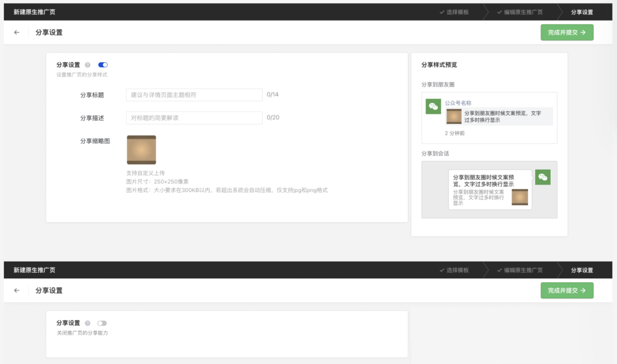Open the 公众号名称 link in the 朋友圈 preview

click(x=458, y=103)
